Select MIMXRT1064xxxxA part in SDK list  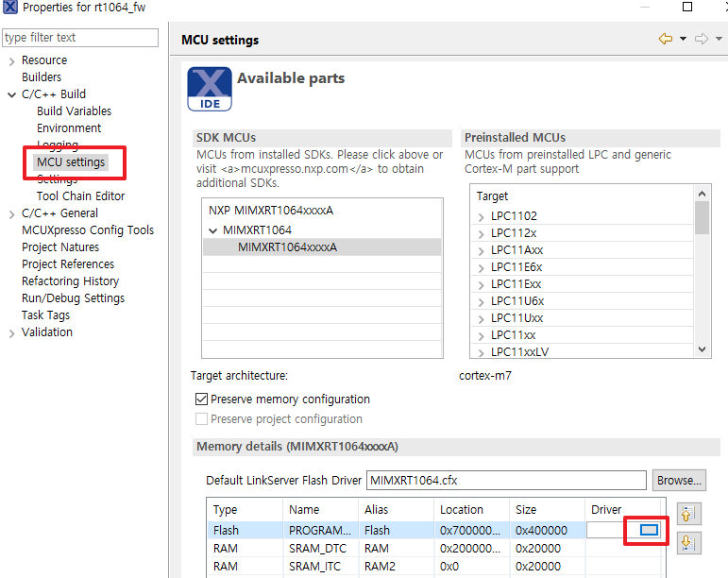click(322, 247)
